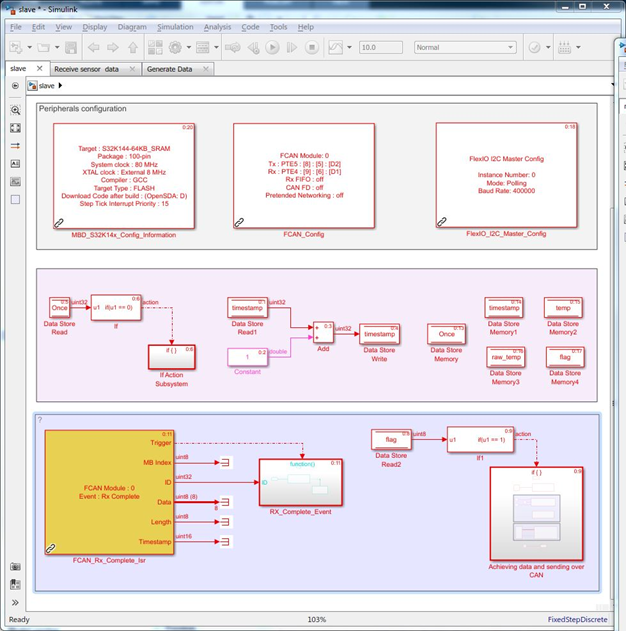
Task: Click the Model Advisor checkmark icon
Action: 534,47
